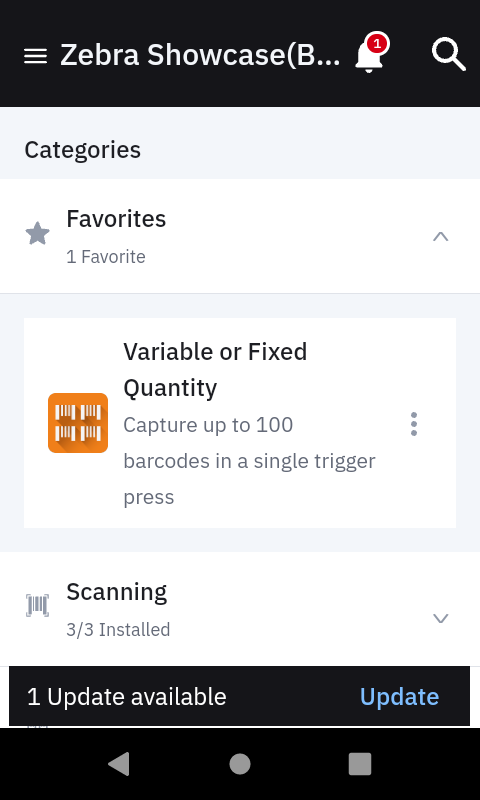The width and height of the screenshot is (480, 800).
Task: Tap the Update link in the banner
Action: [x=399, y=696]
